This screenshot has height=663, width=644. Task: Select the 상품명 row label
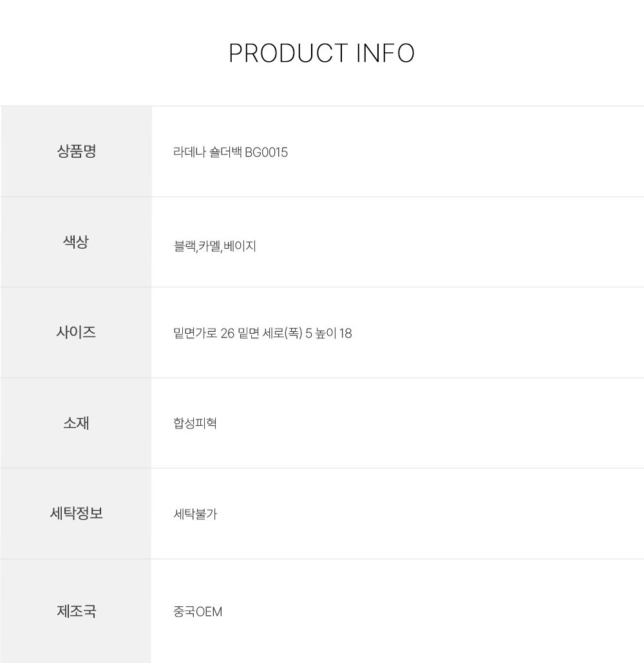coord(76,152)
